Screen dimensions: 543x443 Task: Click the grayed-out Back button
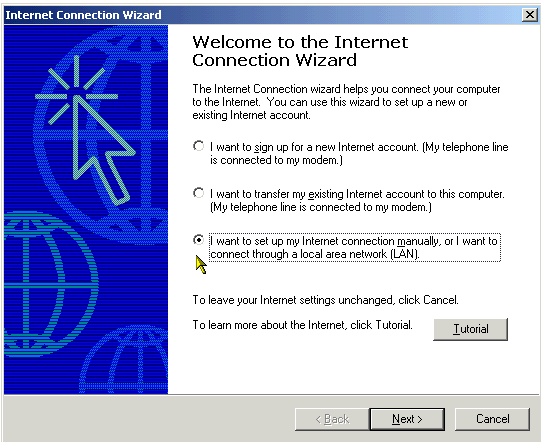tap(332, 419)
